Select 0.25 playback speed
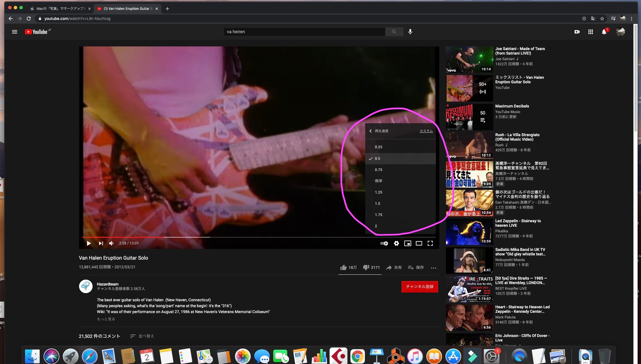This screenshot has height=364, width=641. point(378,147)
